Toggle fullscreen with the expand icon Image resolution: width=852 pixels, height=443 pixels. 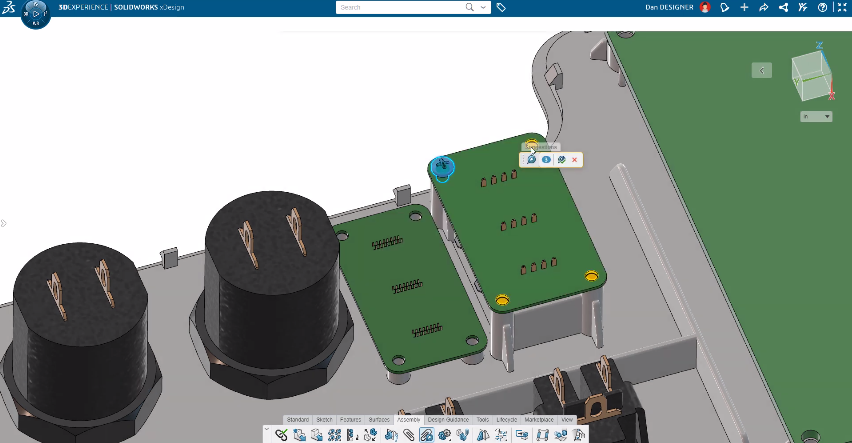click(840, 7)
